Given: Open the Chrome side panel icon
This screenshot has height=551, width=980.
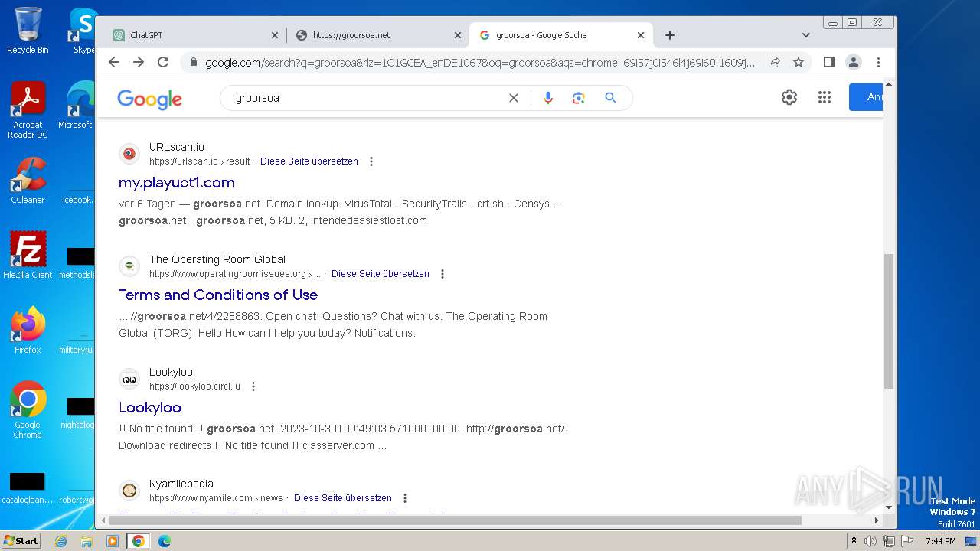Looking at the screenshot, I should click(829, 62).
